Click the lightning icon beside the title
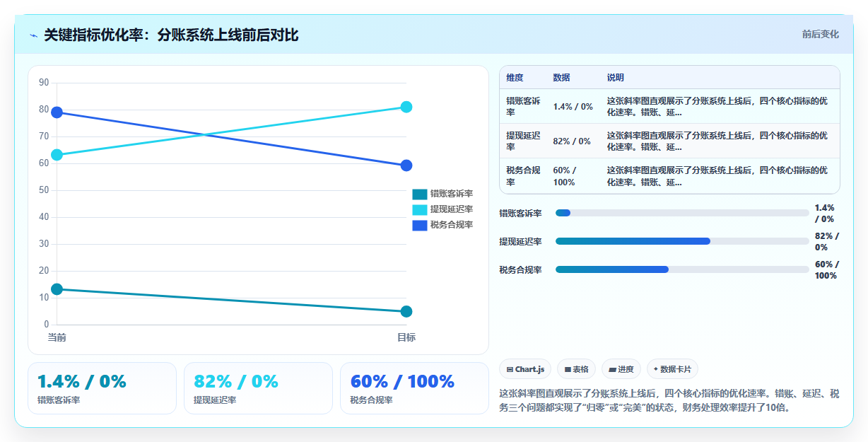 point(33,35)
